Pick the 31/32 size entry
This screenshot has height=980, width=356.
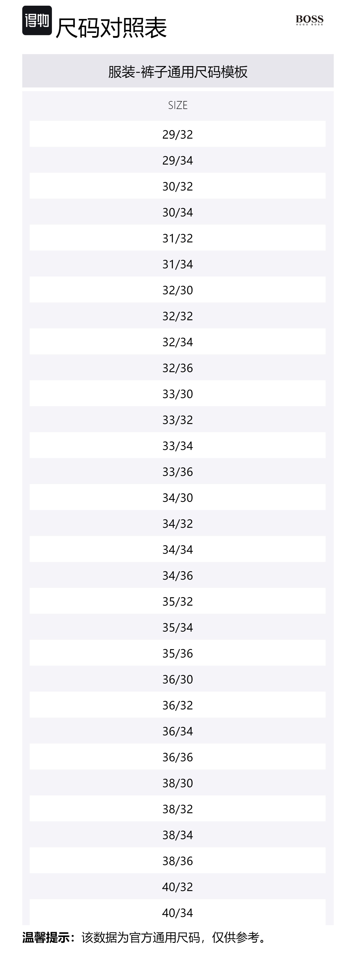point(178,238)
